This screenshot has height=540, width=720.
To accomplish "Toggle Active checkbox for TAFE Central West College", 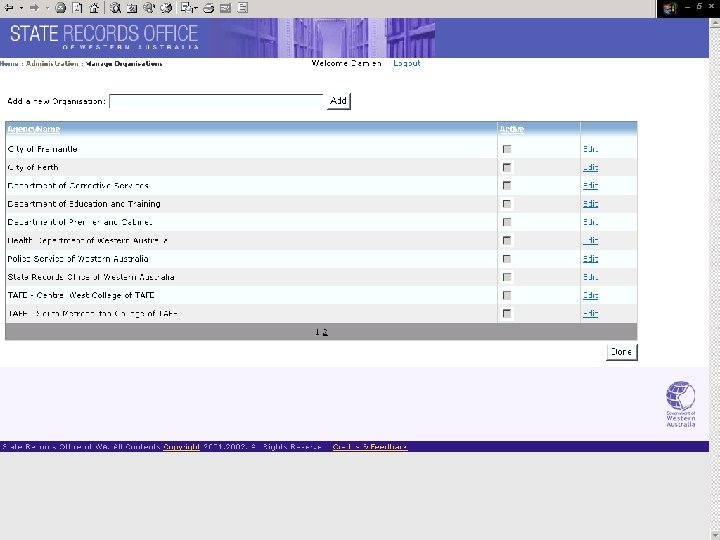I will 507,295.
